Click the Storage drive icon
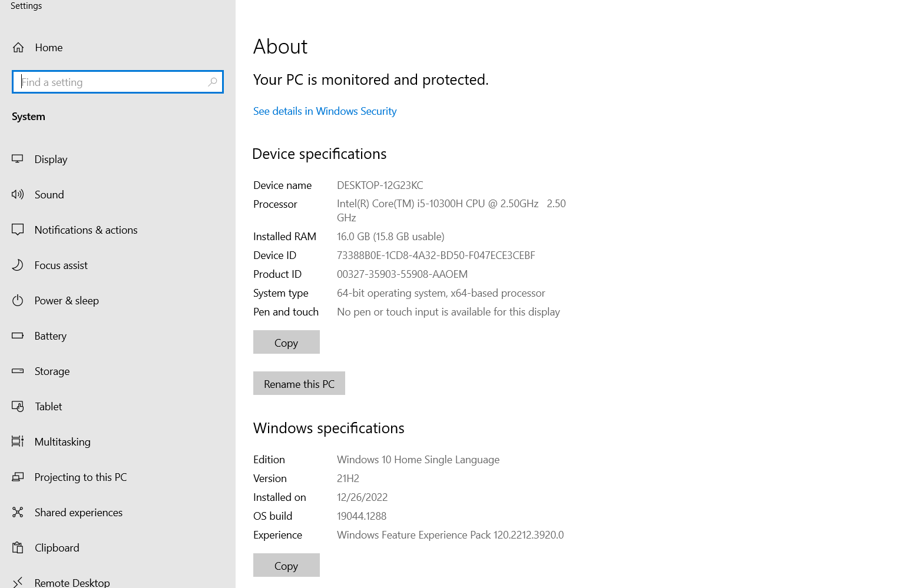 18,371
